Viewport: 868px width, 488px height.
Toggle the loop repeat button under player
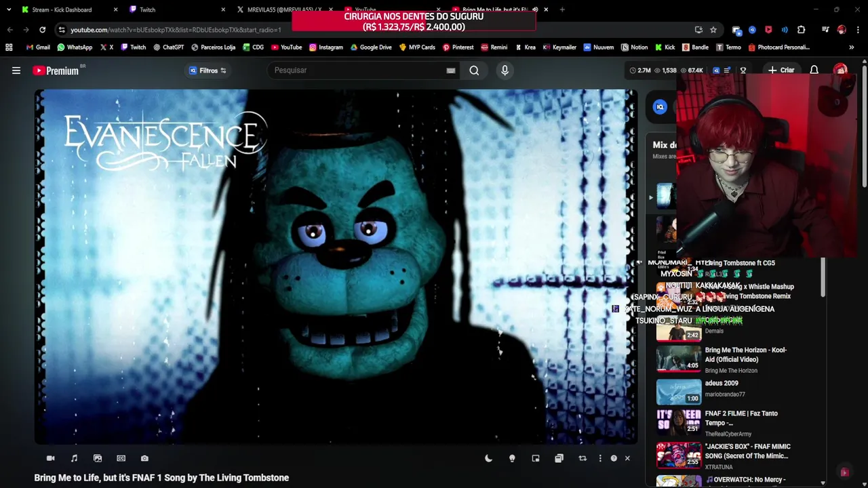point(583,459)
